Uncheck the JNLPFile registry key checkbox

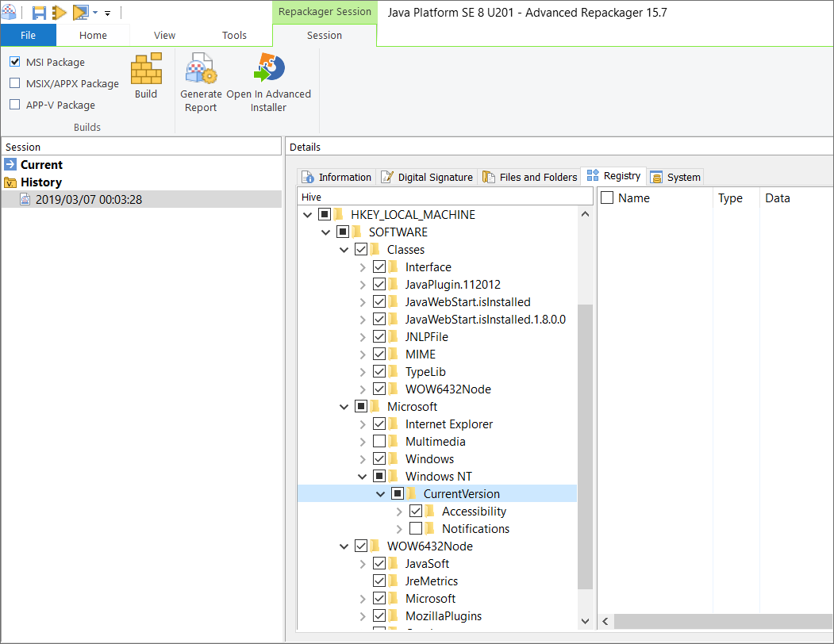pyautogui.click(x=379, y=336)
